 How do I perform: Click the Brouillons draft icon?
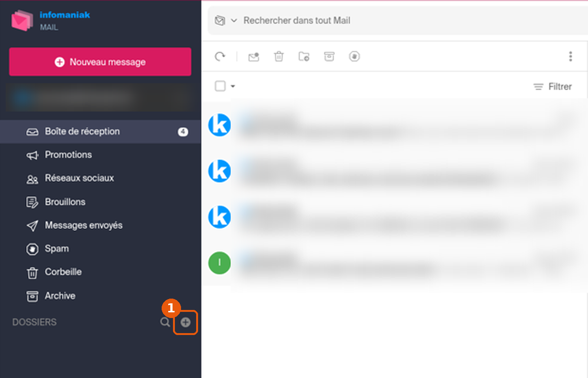(x=32, y=202)
